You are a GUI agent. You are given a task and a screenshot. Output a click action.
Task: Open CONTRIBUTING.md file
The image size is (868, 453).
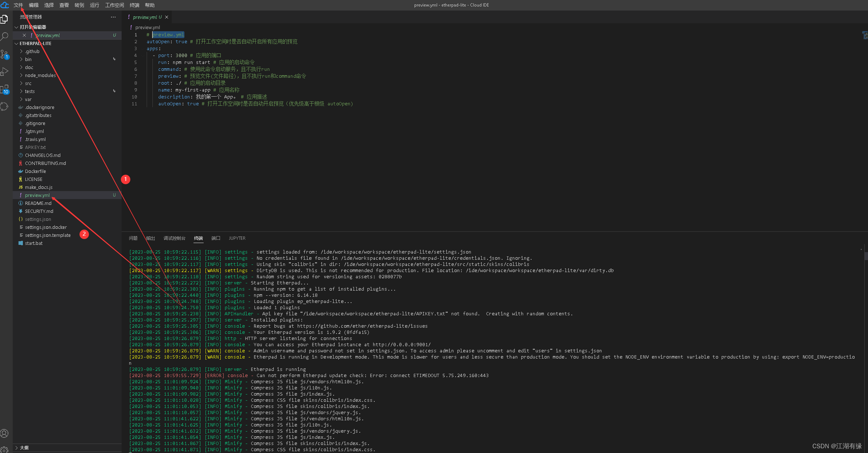[x=67, y=163]
